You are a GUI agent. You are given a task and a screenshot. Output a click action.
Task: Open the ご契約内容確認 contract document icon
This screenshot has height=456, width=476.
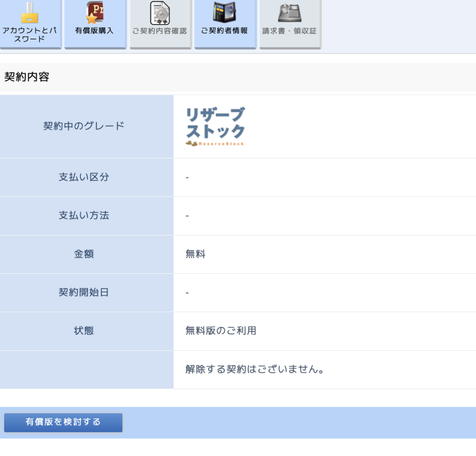click(160, 13)
